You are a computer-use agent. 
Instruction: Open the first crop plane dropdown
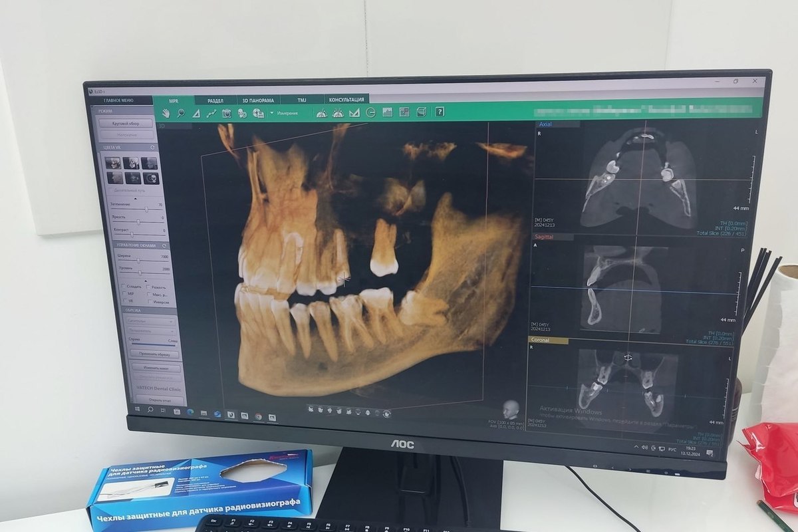149,321
